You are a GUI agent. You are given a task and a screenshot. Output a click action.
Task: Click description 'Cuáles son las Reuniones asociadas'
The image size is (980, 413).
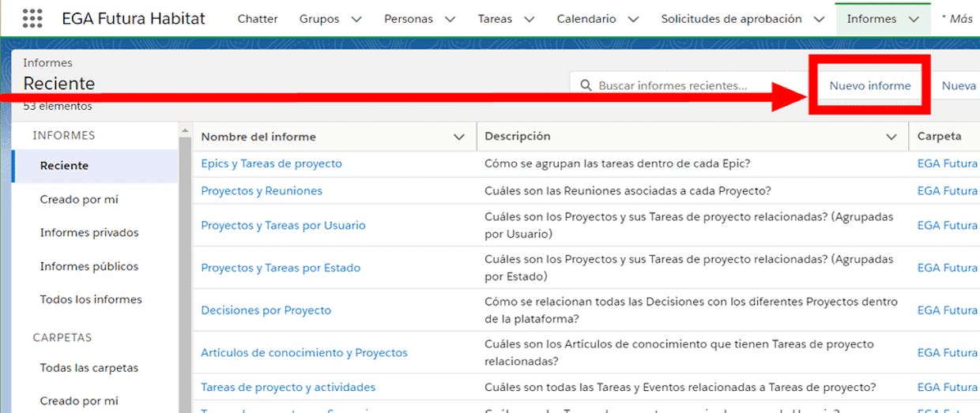tap(628, 190)
